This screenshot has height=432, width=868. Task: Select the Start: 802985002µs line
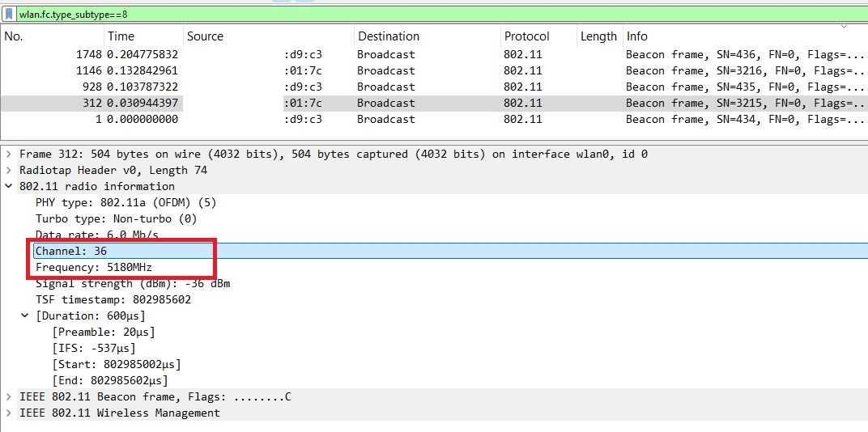117,365
